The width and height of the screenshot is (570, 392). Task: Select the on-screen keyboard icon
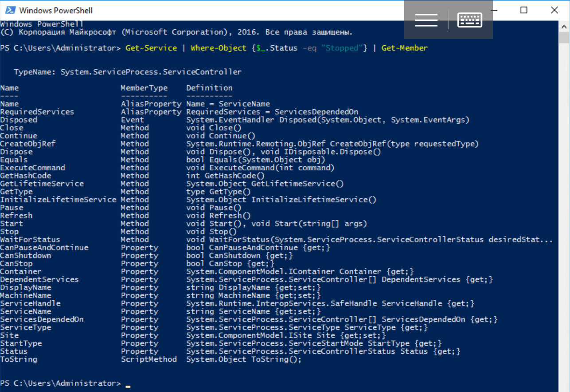(x=469, y=20)
